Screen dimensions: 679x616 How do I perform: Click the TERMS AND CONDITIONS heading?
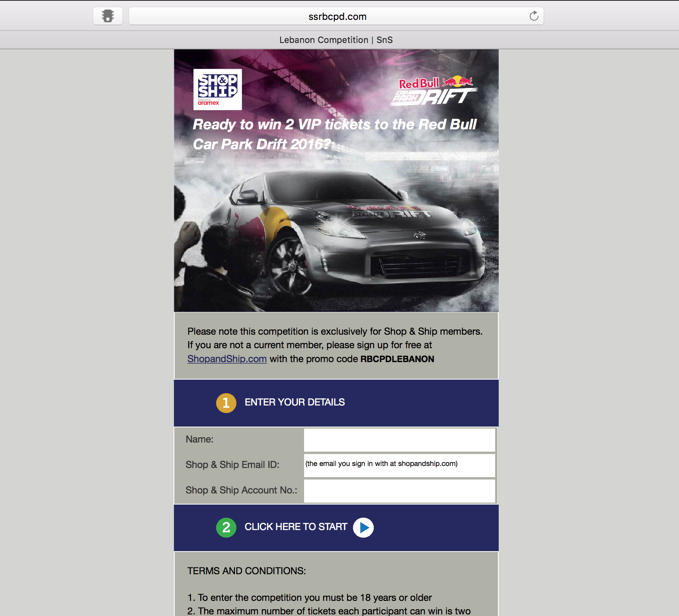pyautogui.click(x=247, y=571)
